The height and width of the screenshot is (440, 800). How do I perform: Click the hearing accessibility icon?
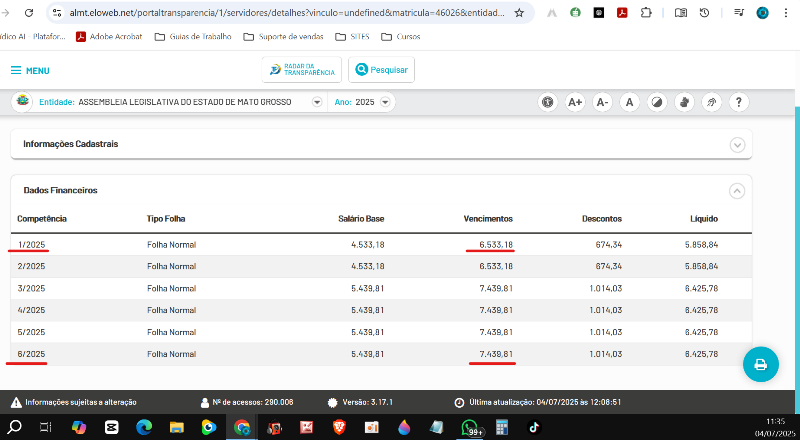(712, 102)
